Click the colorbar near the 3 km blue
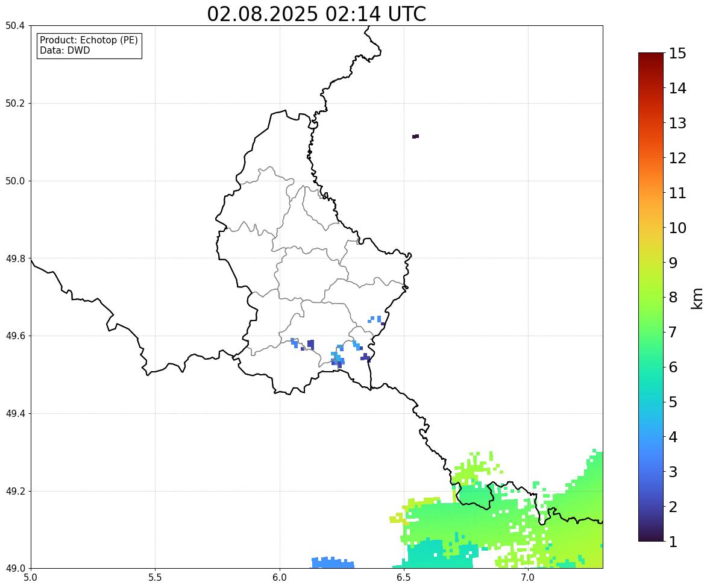Image resolution: width=710 pixels, height=588 pixels. (651, 472)
